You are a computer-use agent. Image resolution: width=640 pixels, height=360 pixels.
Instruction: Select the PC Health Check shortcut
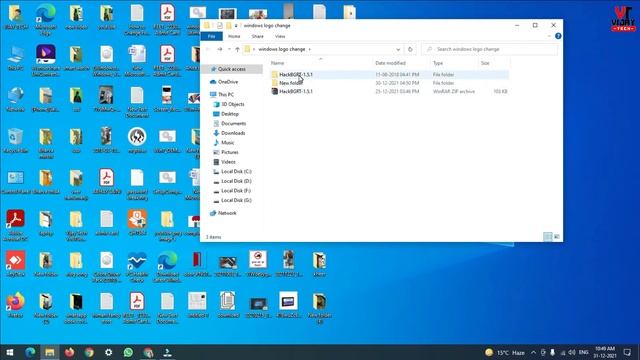[x=137, y=267]
